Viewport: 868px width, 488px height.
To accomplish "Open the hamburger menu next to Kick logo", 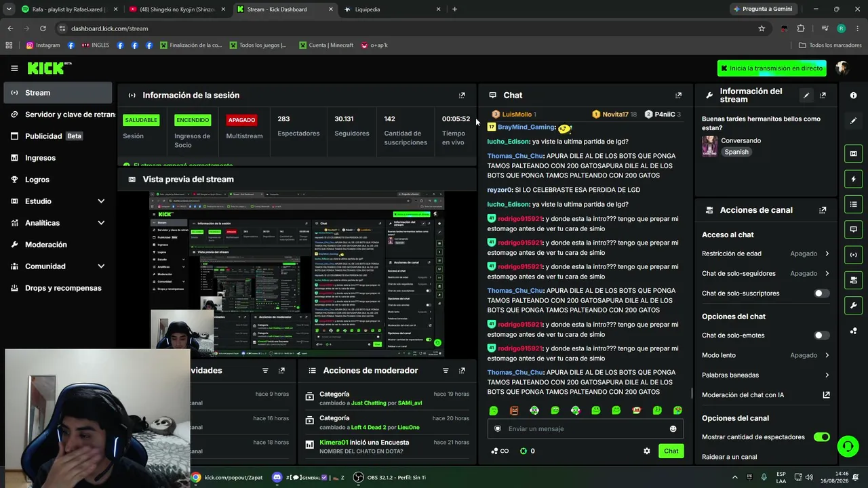I will (14, 68).
